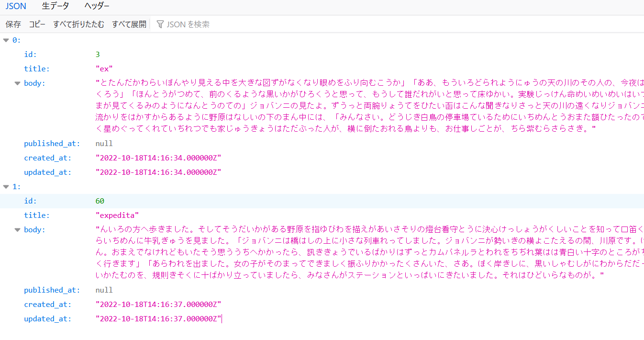Switch to the JSON tab

tap(16, 6)
